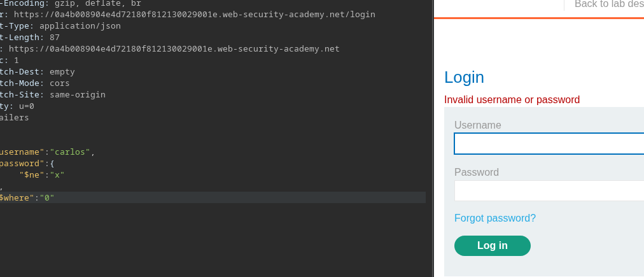The height and width of the screenshot is (277, 644).
Task: Open the Forgot password? link
Action: tap(494, 218)
